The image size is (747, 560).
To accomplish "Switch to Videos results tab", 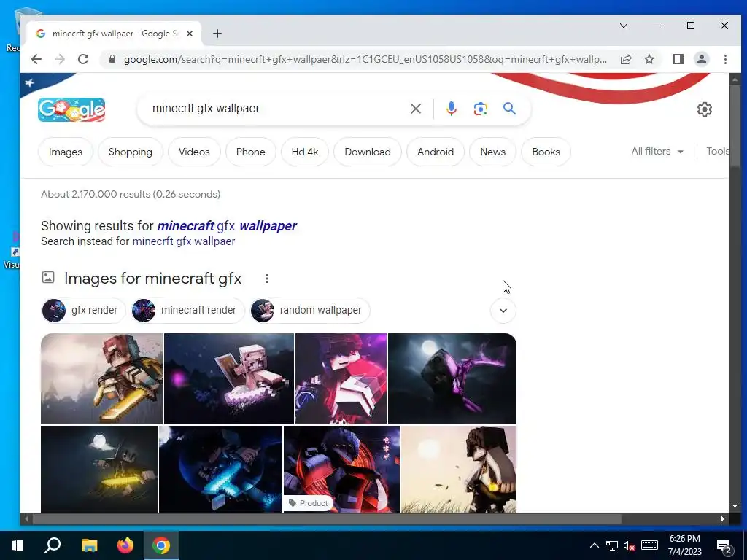I will 194,152.
